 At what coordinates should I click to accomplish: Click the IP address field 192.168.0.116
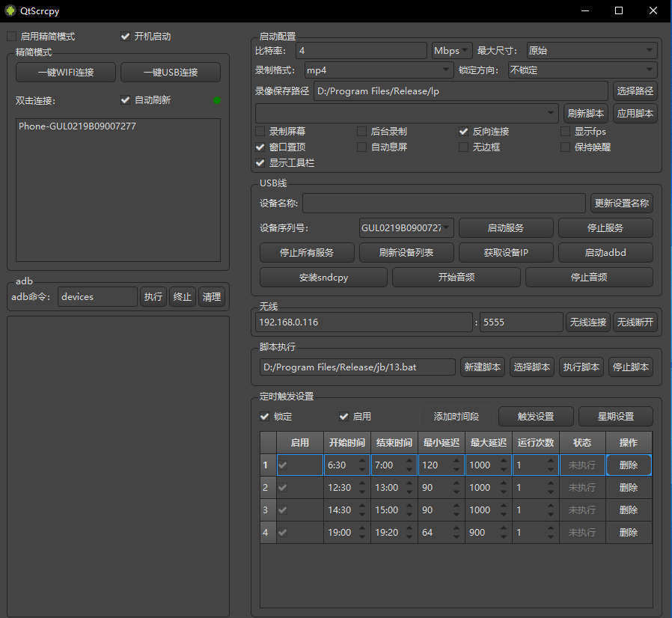coord(364,322)
